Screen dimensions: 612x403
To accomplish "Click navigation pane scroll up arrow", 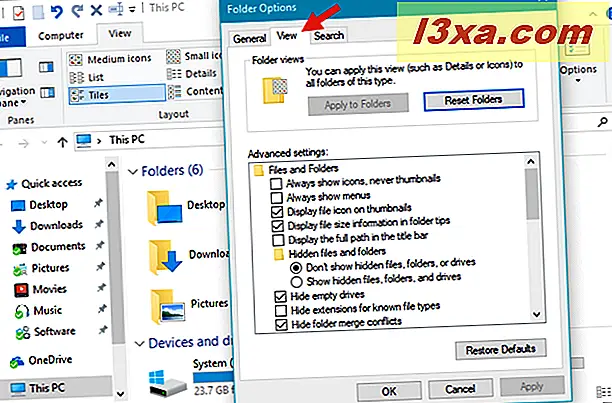I will tap(112, 165).
